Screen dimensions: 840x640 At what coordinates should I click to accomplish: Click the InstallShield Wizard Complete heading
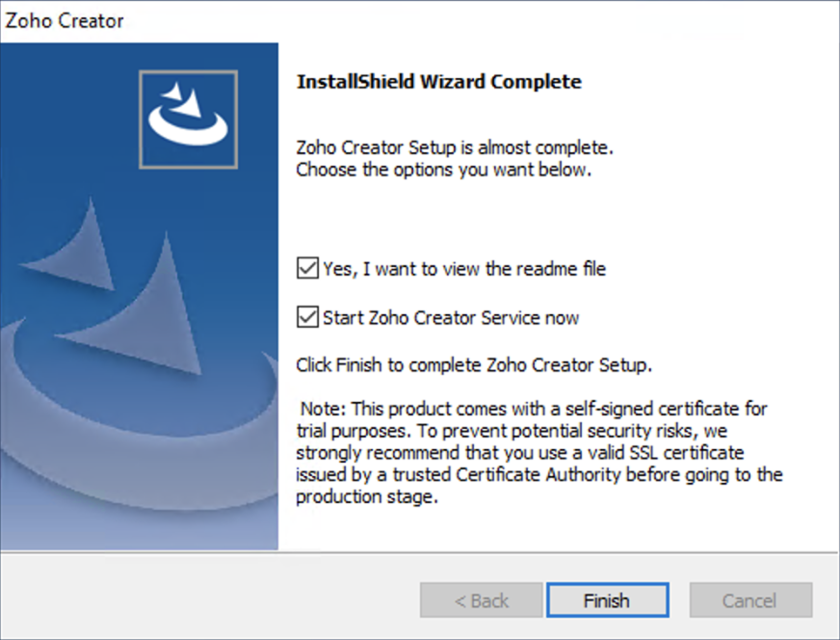point(439,82)
